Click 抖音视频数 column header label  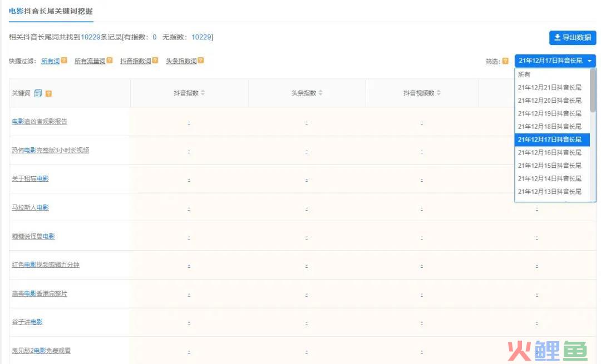click(x=418, y=93)
